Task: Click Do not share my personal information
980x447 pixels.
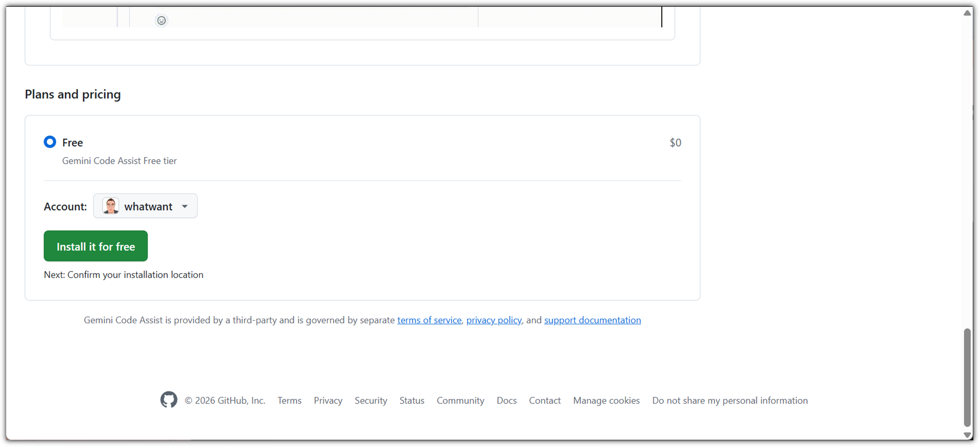Action: coord(730,400)
